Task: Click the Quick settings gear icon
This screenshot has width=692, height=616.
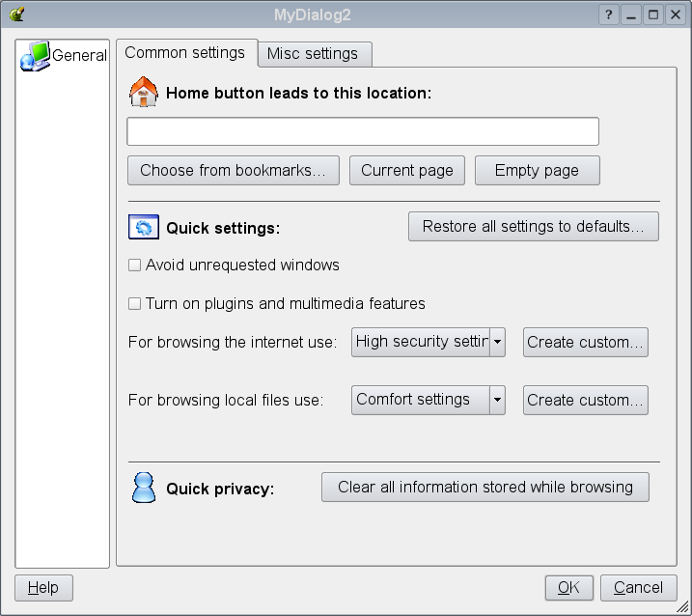Action: (144, 227)
